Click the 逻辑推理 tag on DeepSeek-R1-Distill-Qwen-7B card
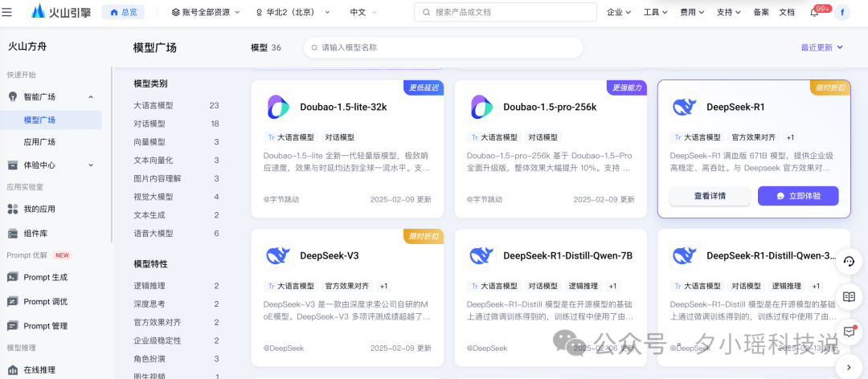The image size is (868, 379). [583, 286]
